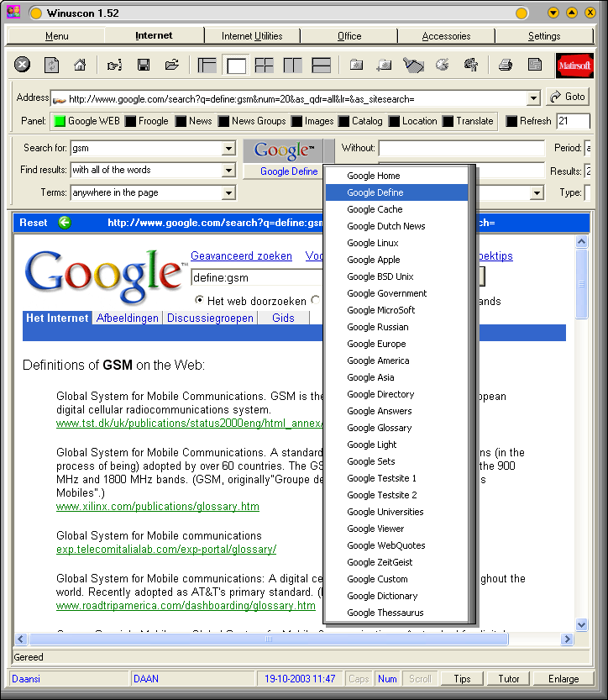The height and width of the screenshot is (700, 608).
Task: Open the 'Geavanceerd zoeken' link
Action: pyautogui.click(x=241, y=255)
